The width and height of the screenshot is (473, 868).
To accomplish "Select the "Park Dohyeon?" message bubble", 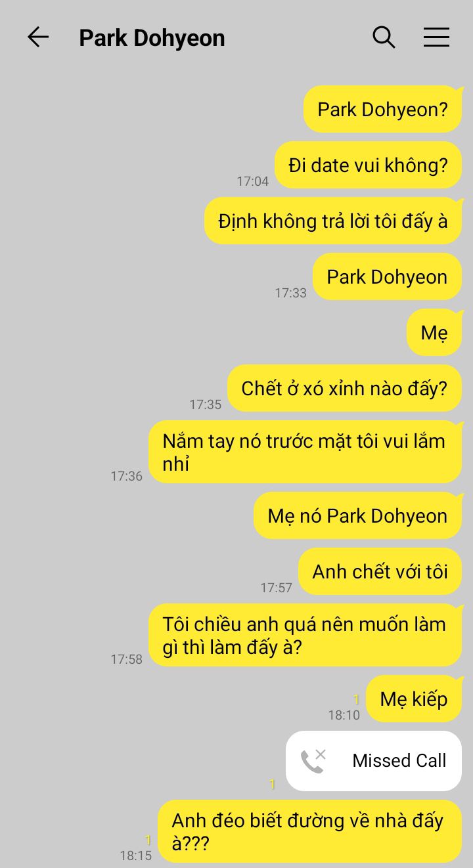I will pos(383,109).
